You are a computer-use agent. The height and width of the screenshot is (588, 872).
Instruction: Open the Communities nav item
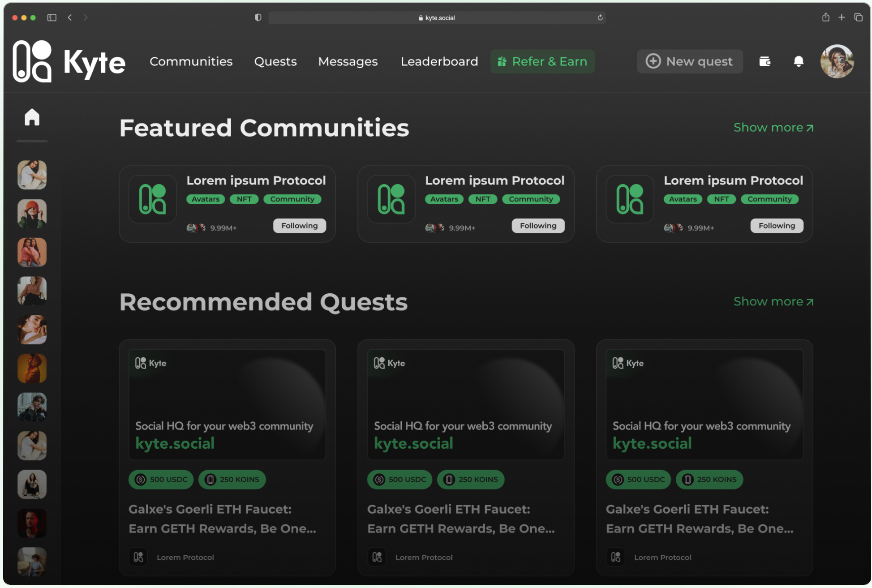click(191, 61)
